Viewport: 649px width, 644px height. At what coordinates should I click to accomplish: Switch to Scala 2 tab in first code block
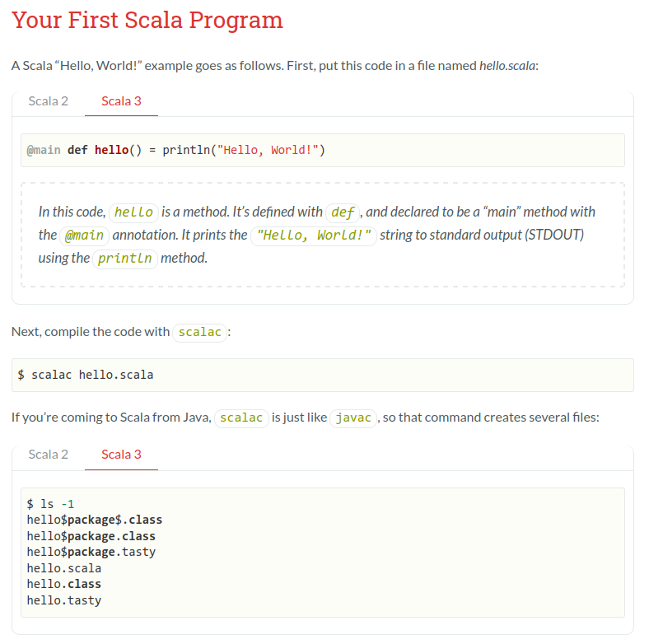coord(48,101)
